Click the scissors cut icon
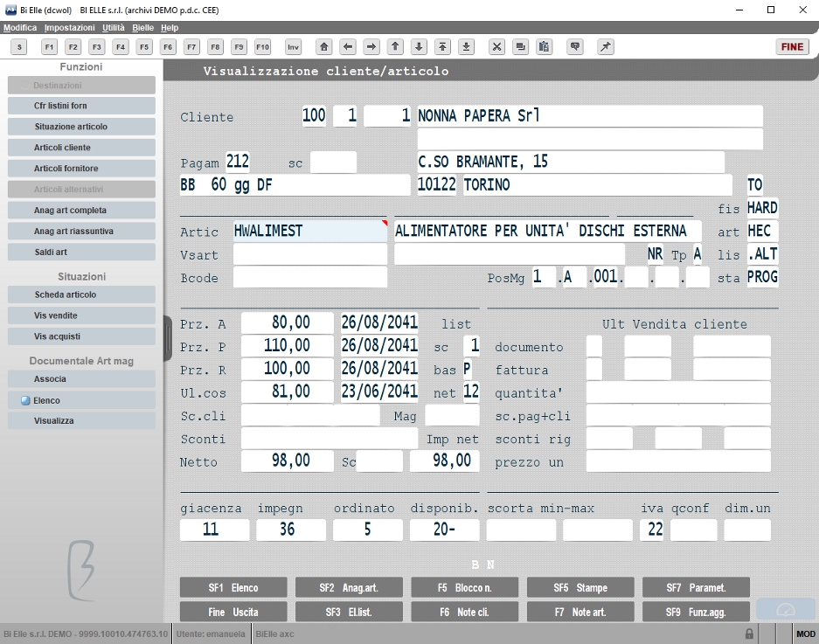The height and width of the screenshot is (644, 819). click(496, 47)
